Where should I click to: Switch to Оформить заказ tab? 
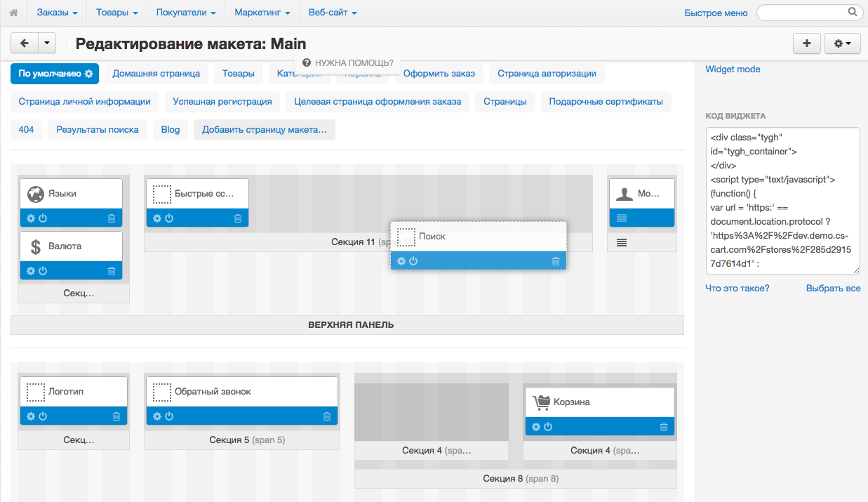[x=439, y=74]
